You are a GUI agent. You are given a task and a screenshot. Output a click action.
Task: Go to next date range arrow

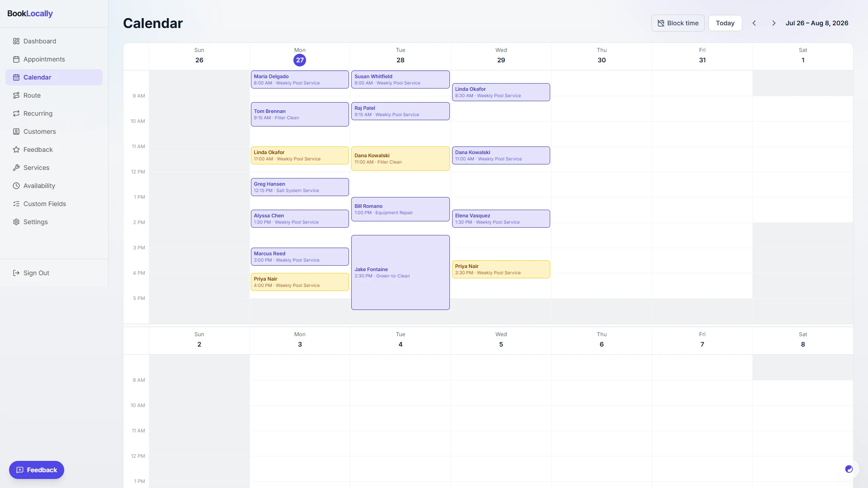click(x=774, y=23)
